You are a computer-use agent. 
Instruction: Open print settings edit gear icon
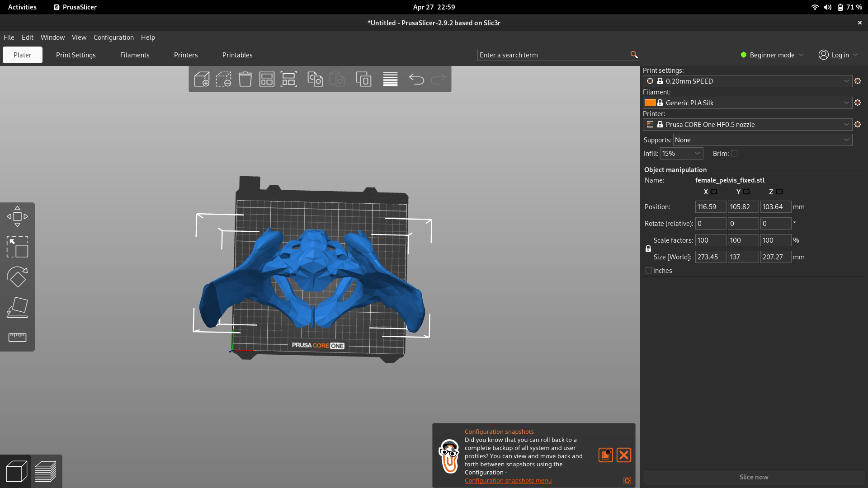858,81
